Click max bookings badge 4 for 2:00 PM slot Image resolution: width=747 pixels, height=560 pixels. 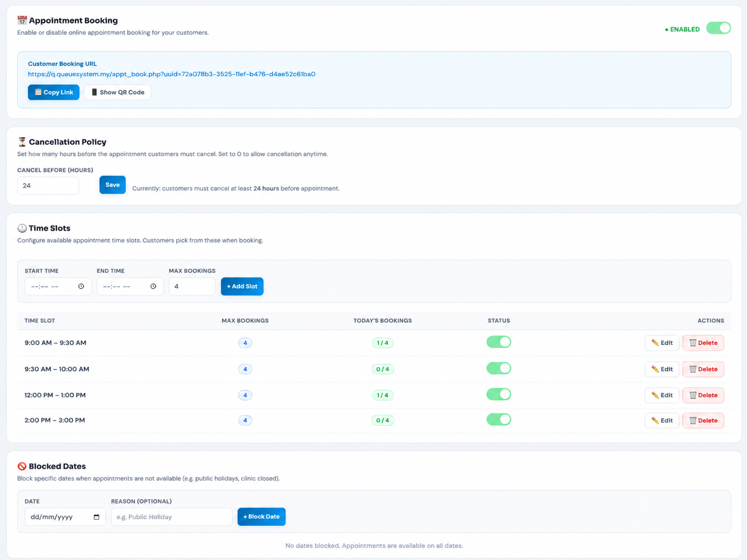point(245,420)
